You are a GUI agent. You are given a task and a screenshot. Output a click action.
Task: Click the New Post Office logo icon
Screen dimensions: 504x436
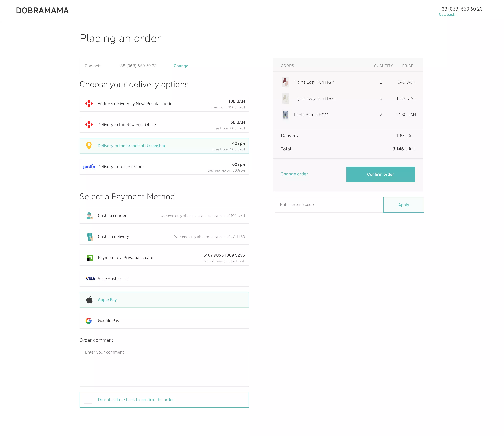89,125
